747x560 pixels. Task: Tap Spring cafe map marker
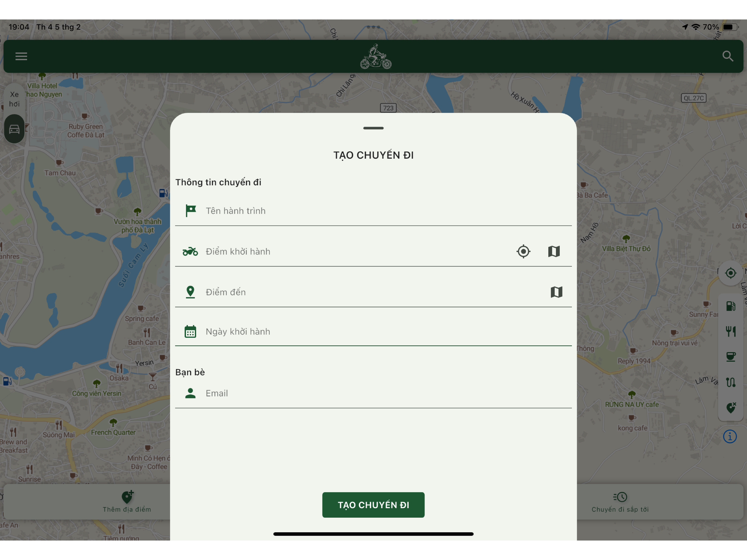coord(141,308)
